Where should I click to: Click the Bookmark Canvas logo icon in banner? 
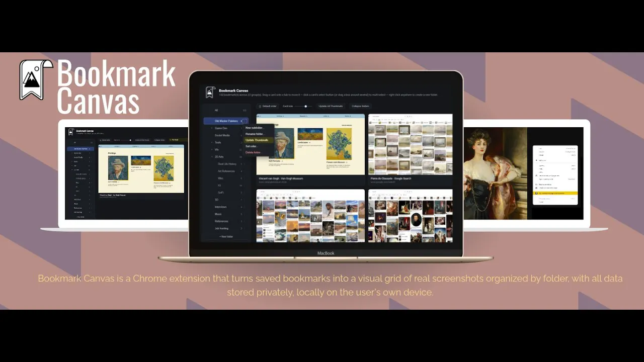tap(36, 80)
